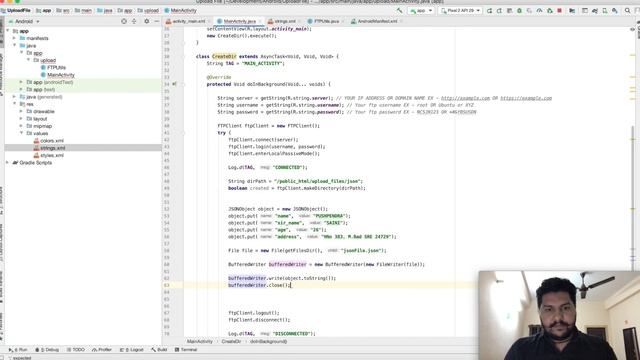
Task: Expand the Gradle Scripts node arrow
Action: tap(7, 162)
